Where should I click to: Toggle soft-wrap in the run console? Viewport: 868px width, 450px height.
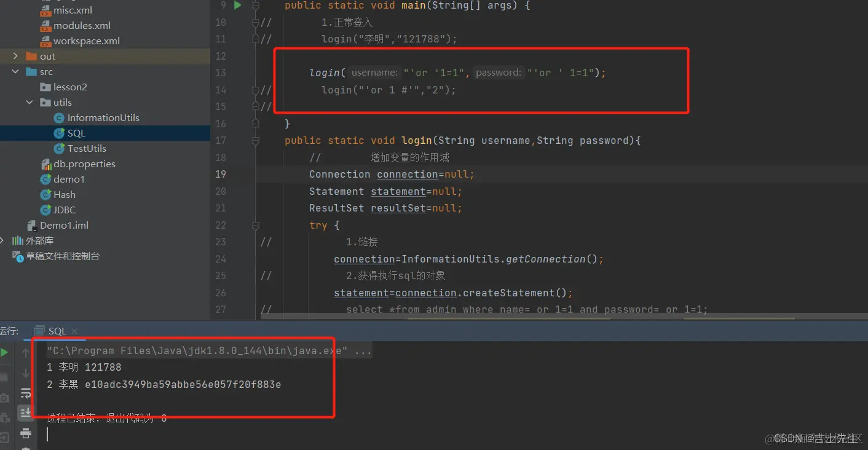coord(25,393)
